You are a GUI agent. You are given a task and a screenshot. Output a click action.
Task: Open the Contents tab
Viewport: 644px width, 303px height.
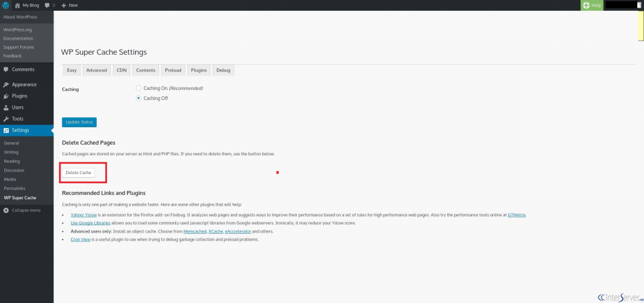(145, 70)
